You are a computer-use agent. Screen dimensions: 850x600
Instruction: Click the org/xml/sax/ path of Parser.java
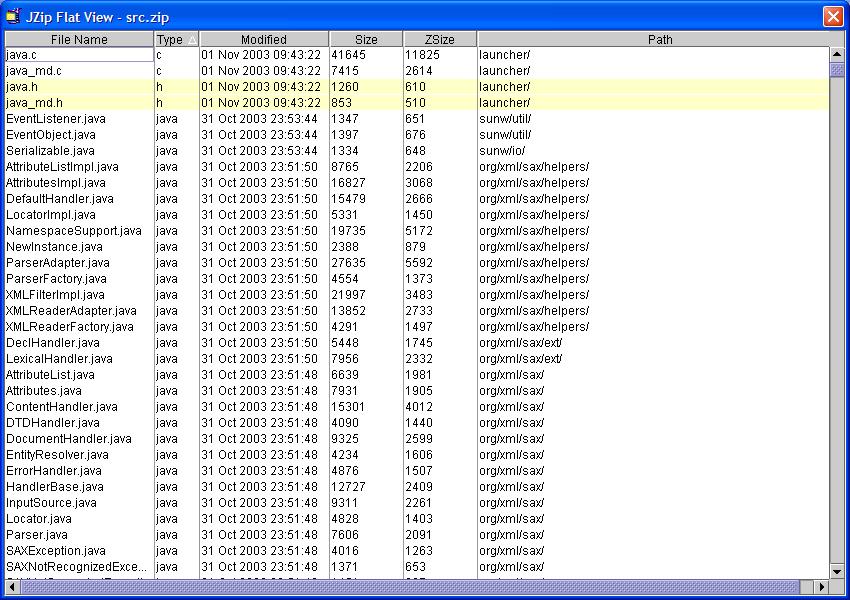pos(512,534)
